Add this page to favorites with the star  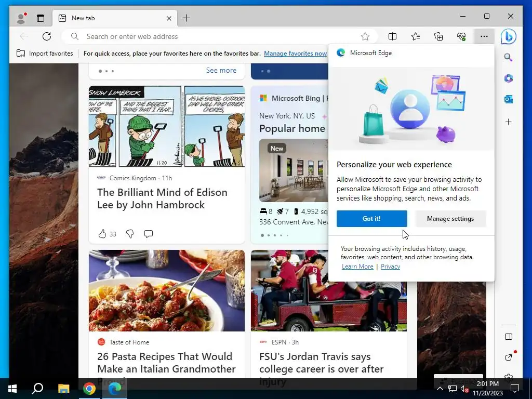click(365, 36)
